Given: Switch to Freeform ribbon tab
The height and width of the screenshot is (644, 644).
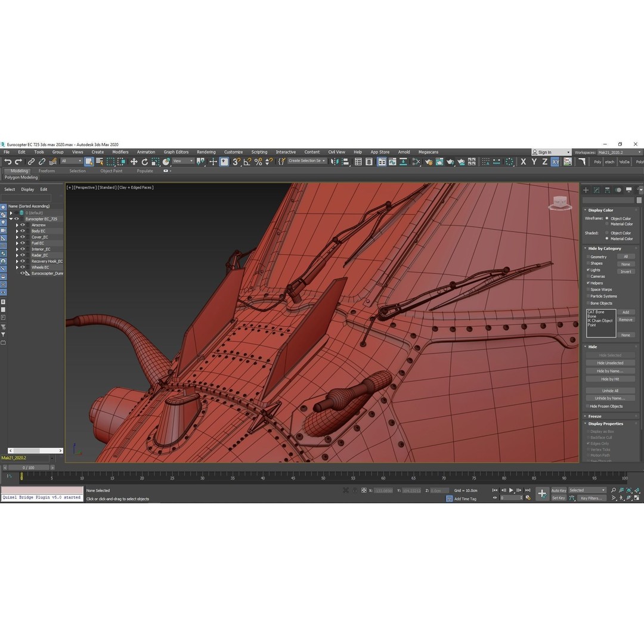Looking at the screenshot, I should (47, 171).
